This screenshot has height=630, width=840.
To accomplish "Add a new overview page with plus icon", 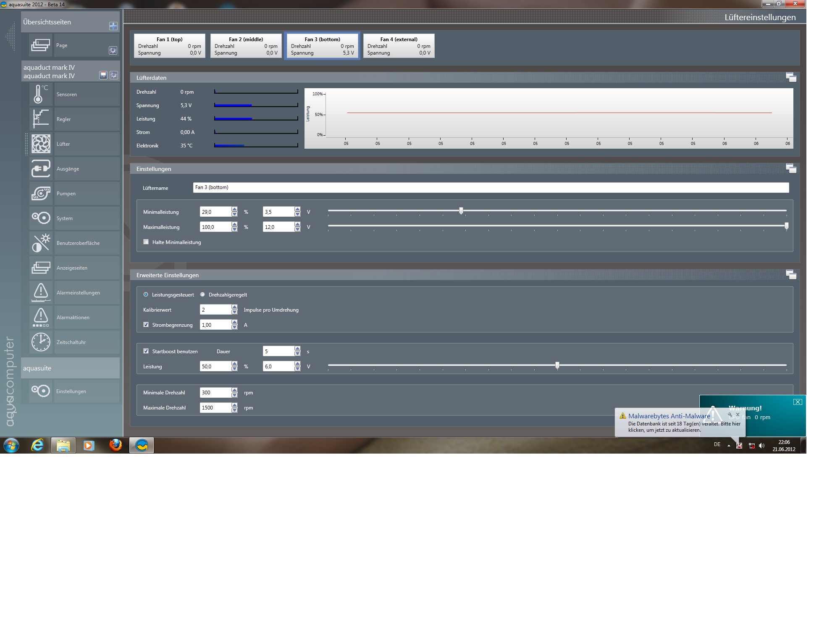I will click(113, 26).
